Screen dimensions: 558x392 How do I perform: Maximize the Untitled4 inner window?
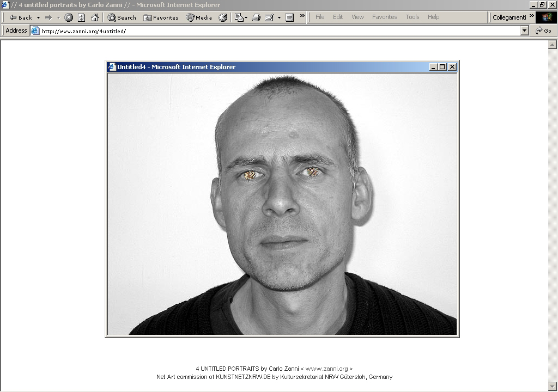[442, 67]
